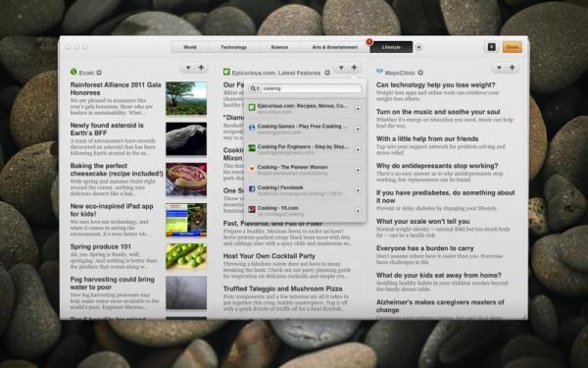Add Cooking Facebook feed result
The image size is (588, 368).
[358, 190]
